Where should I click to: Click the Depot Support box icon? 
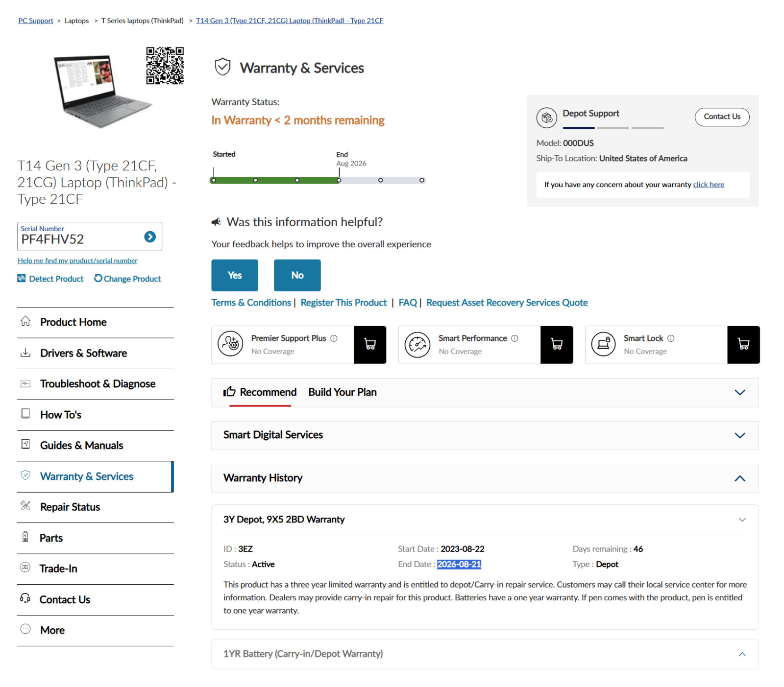coord(546,118)
